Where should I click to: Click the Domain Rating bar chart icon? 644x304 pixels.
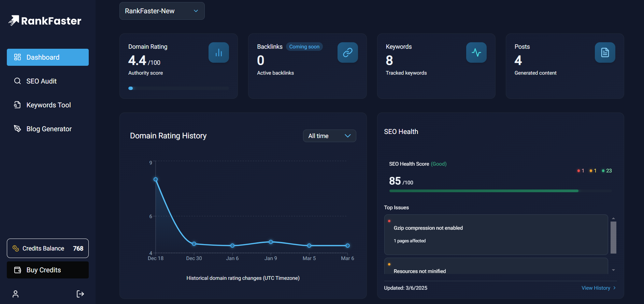[x=219, y=52]
